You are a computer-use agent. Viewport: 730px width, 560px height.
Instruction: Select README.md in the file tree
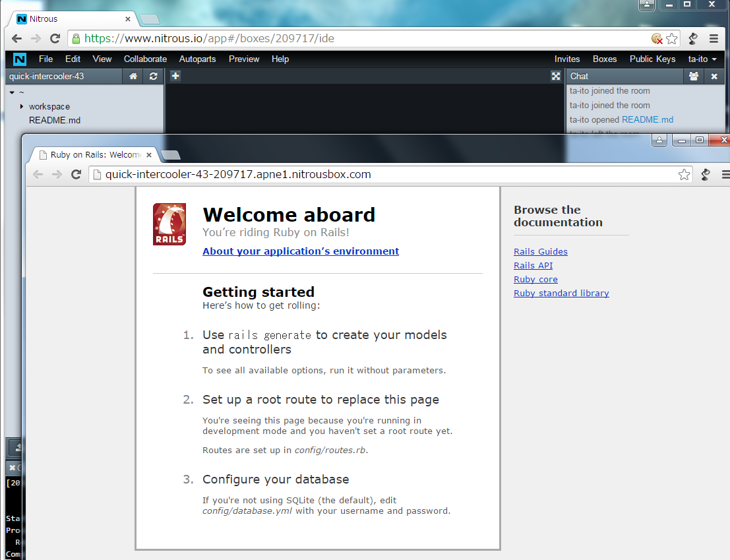(55, 121)
